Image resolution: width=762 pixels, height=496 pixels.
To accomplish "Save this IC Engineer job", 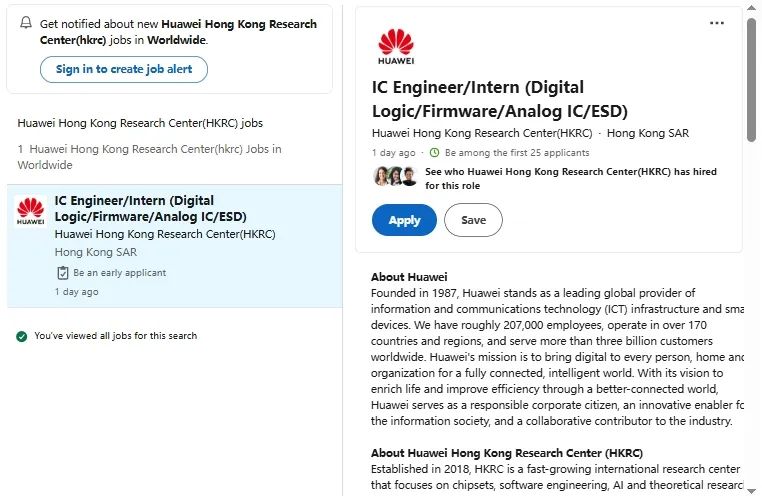I will 473,220.
